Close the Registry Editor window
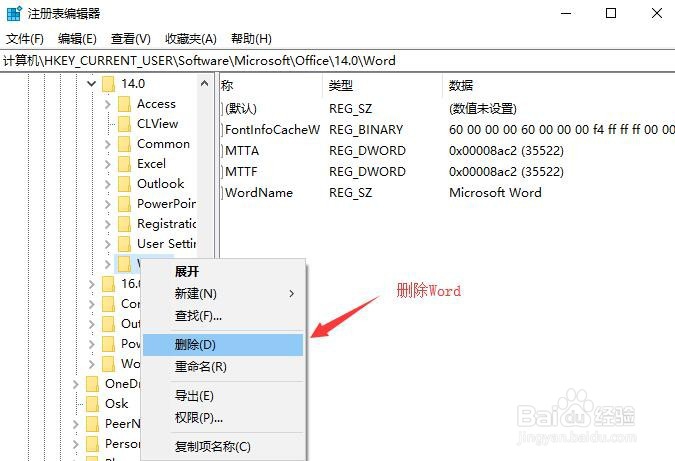 [656, 13]
